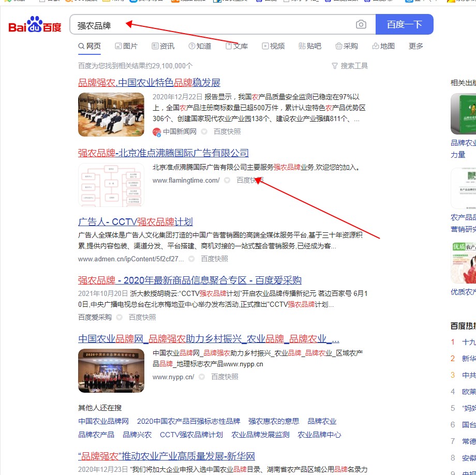Open result 强农品牌-北京准点沸腾国际广告有限公司

click(x=163, y=153)
